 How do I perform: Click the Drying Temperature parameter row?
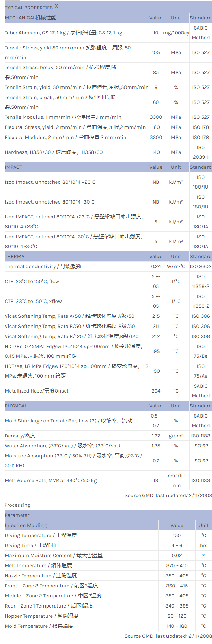click(41, 535)
